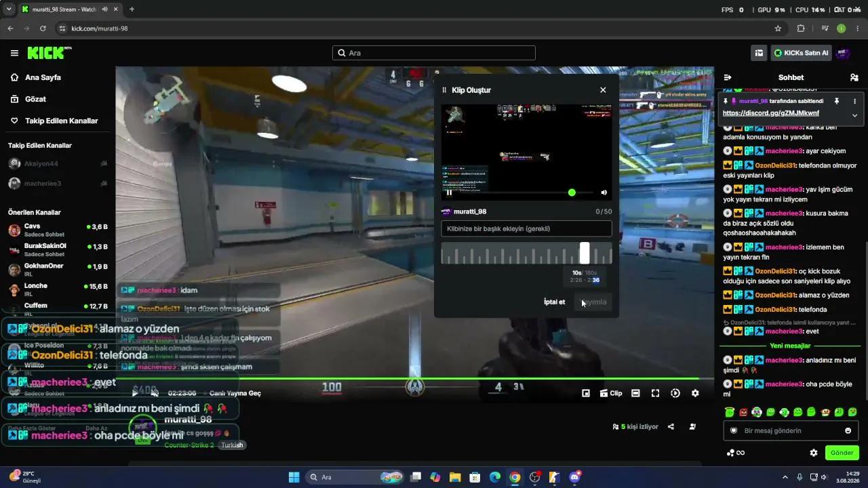Screen dimensions: 868x488
Task: Click the KICK logo
Action: [x=50, y=53]
